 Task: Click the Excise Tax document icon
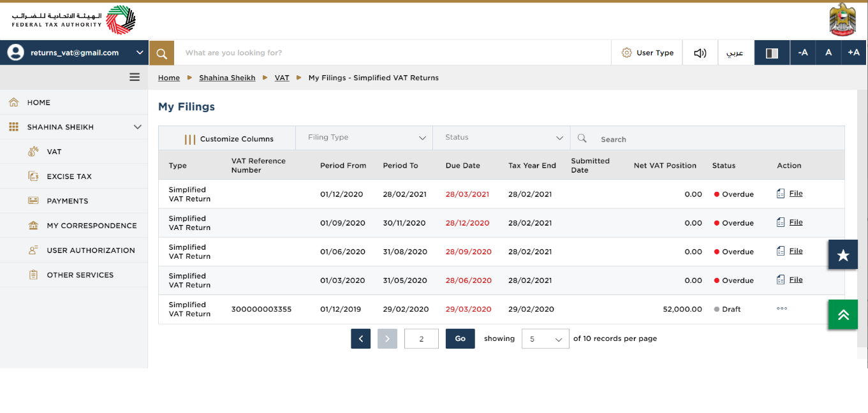pyautogui.click(x=33, y=176)
